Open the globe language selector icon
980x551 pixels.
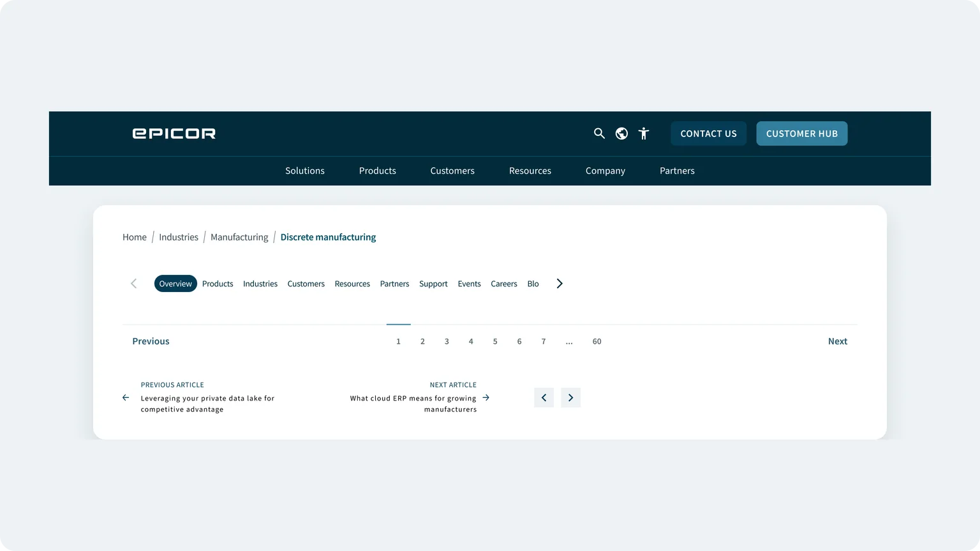coord(621,133)
